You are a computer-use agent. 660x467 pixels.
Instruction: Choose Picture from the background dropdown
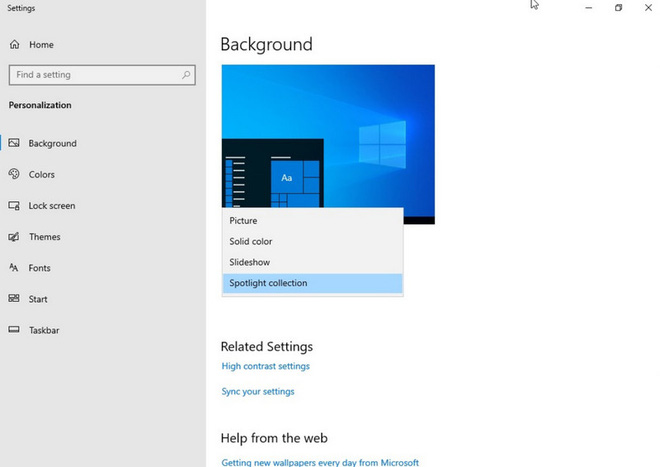(243, 221)
